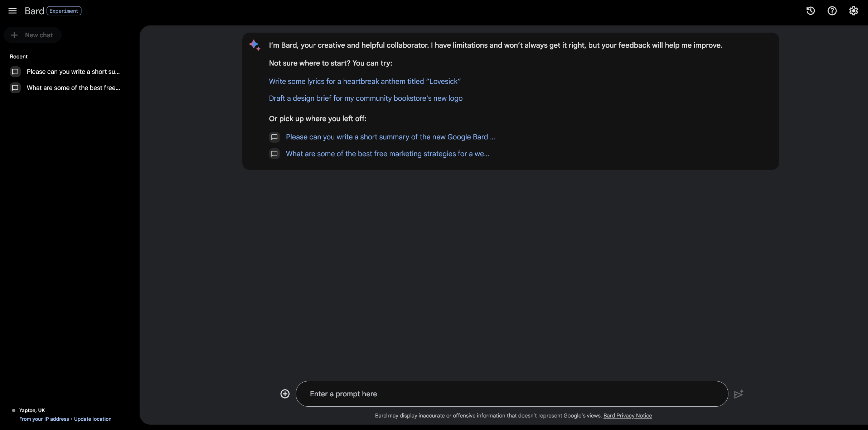
Task: Open the Bard Privacy Notice
Action: click(x=627, y=416)
